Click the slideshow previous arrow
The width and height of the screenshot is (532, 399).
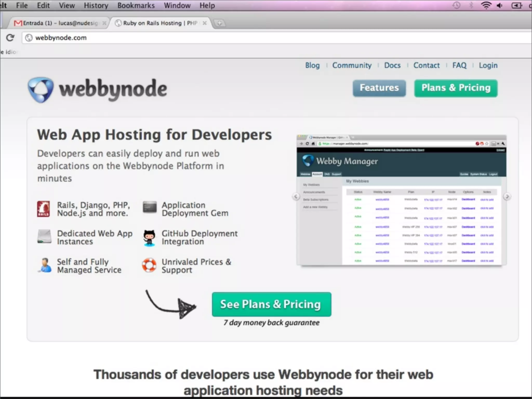[296, 196]
